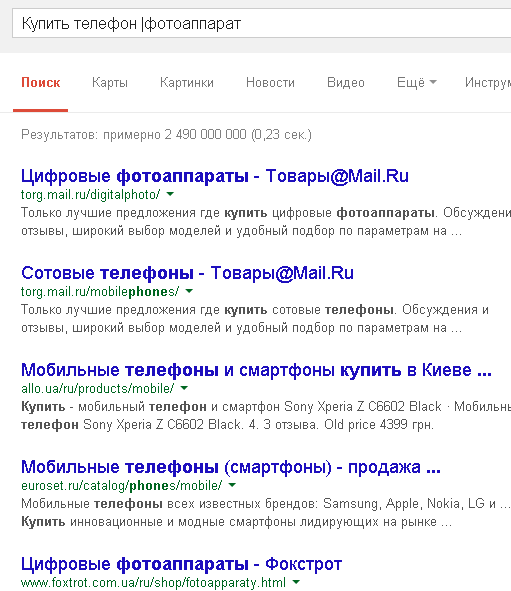
Task: Expand the Ещё dropdown menu
Action: [x=416, y=83]
